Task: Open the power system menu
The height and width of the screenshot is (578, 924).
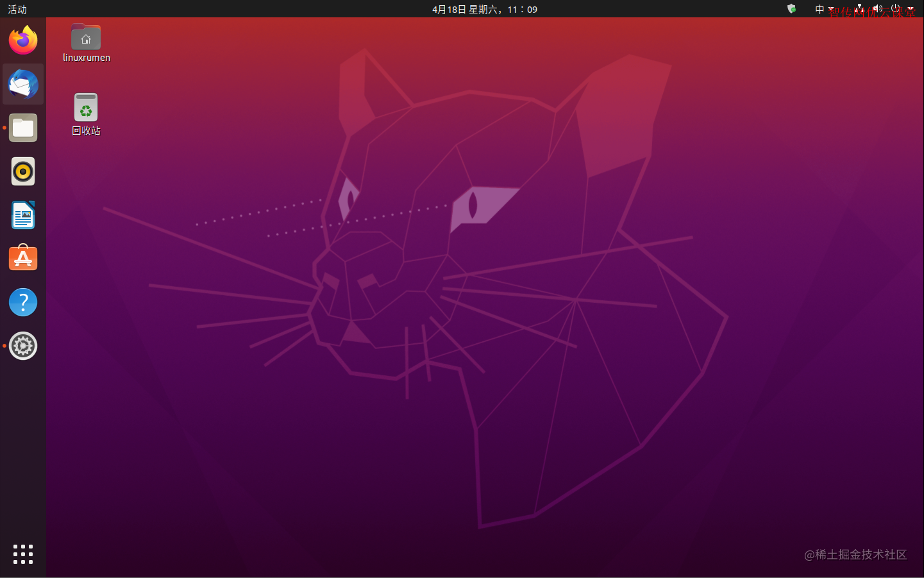Action: click(896, 9)
